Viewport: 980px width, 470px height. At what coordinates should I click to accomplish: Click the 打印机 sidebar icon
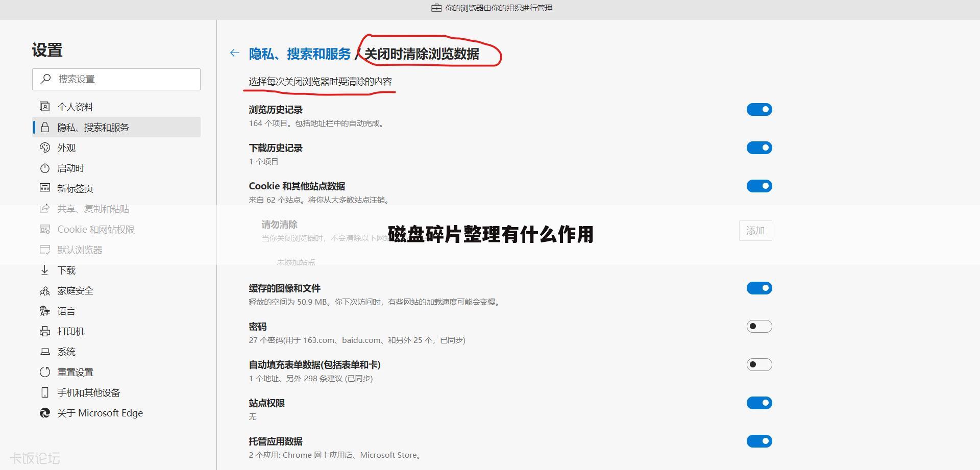[x=45, y=331]
